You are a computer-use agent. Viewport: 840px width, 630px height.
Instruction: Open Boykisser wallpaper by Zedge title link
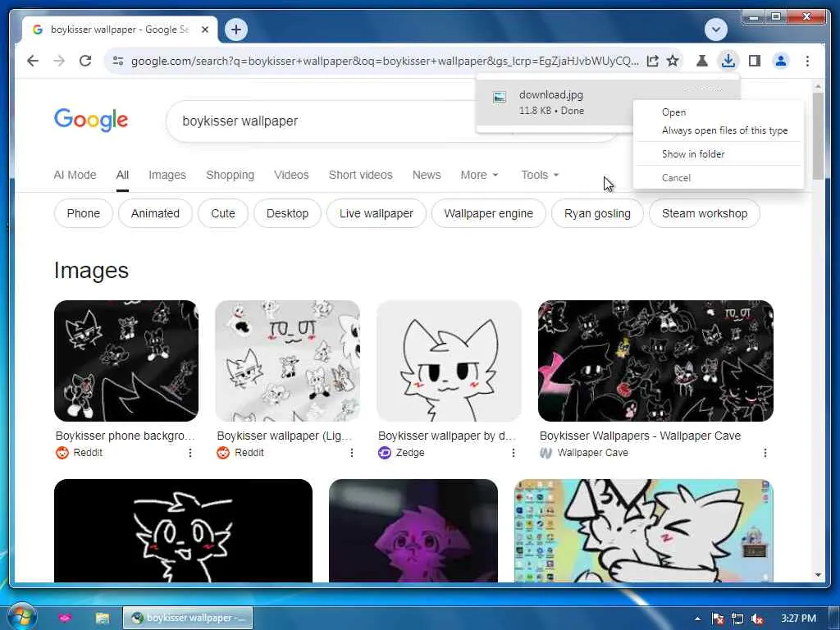[x=447, y=436]
